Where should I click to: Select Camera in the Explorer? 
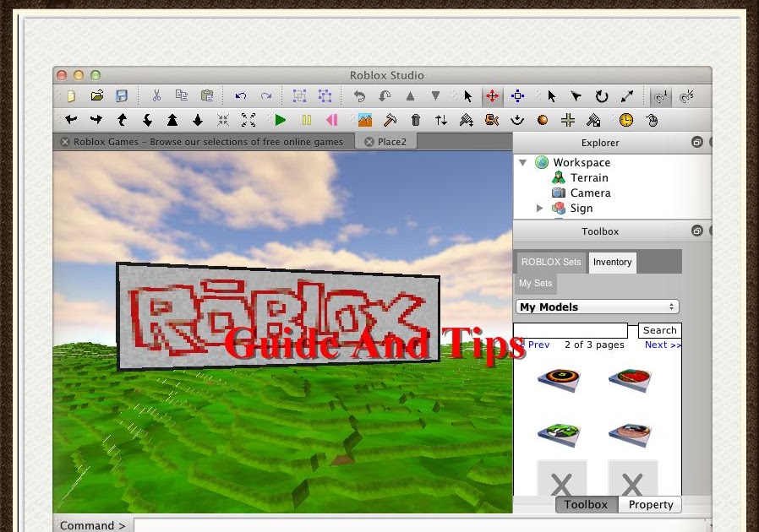tap(590, 193)
